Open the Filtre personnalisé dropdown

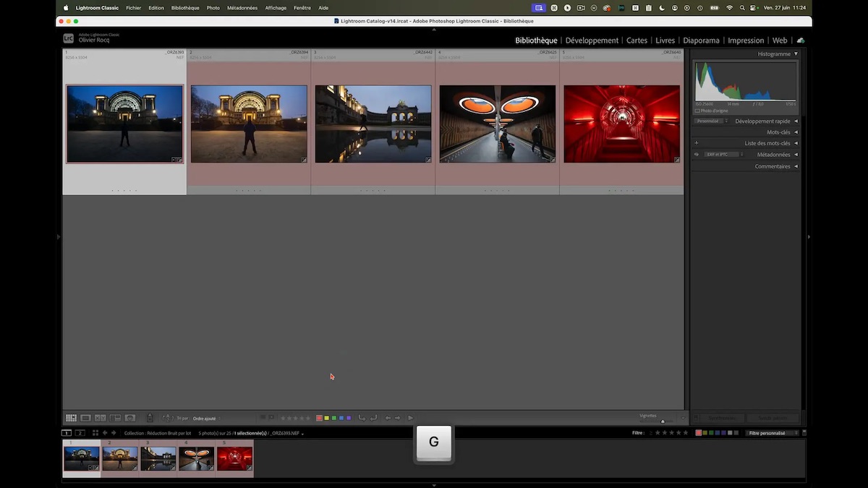click(x=773, y=433)
